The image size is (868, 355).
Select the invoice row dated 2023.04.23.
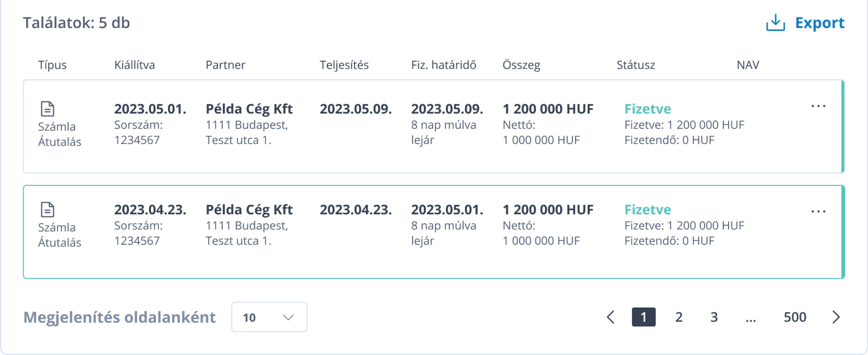pyautogui.click(x=434, y=232)
